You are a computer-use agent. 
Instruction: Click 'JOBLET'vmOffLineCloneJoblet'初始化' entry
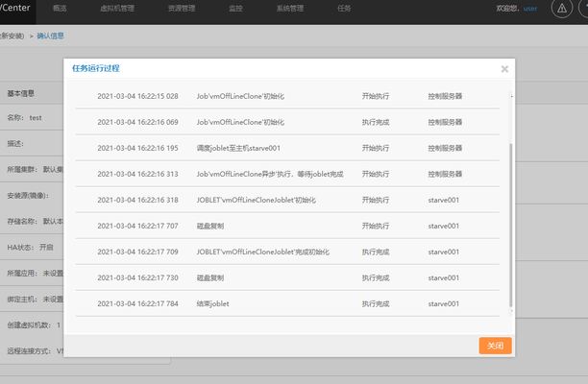pos(257,200)
